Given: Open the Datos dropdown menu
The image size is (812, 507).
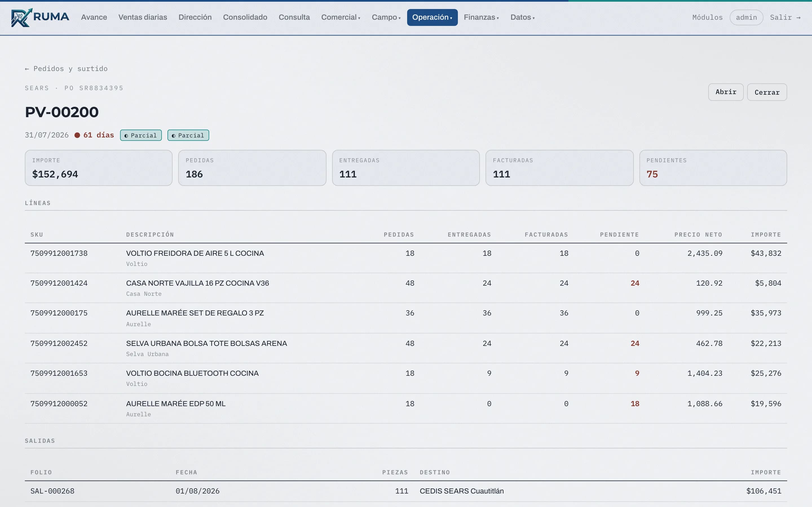Looking at the screenshot, I should (x=522, y=17).
